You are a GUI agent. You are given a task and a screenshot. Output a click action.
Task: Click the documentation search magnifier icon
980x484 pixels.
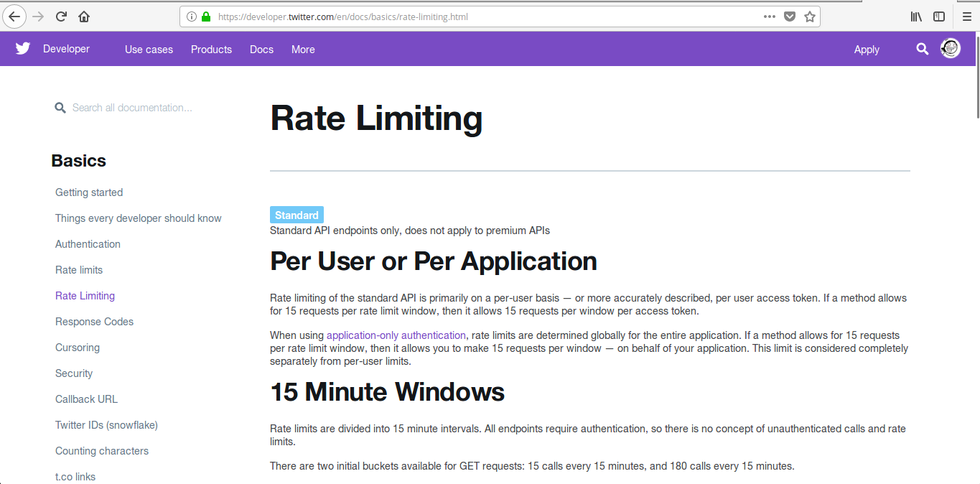tap(60, 108)
